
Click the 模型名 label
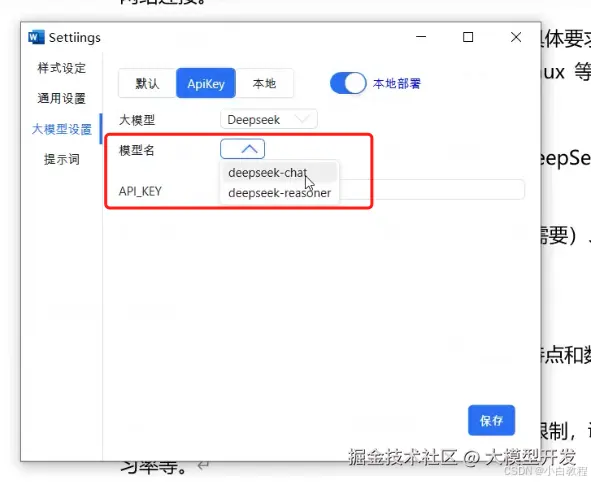coord(137,150)
